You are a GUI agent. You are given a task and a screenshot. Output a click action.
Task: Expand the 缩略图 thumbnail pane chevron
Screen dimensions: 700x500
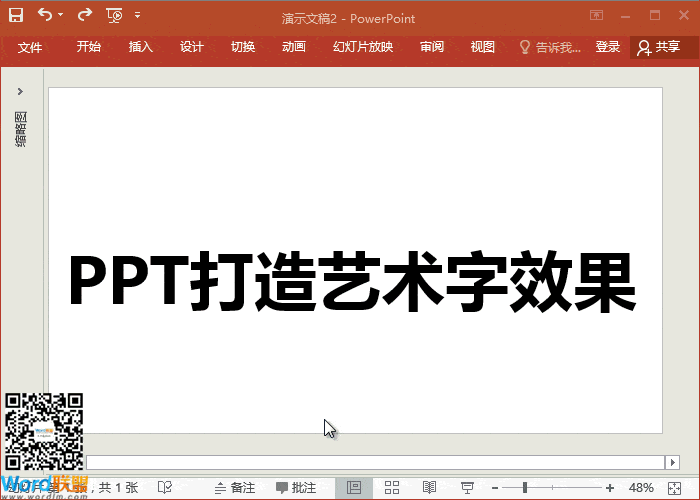(20, 92)
